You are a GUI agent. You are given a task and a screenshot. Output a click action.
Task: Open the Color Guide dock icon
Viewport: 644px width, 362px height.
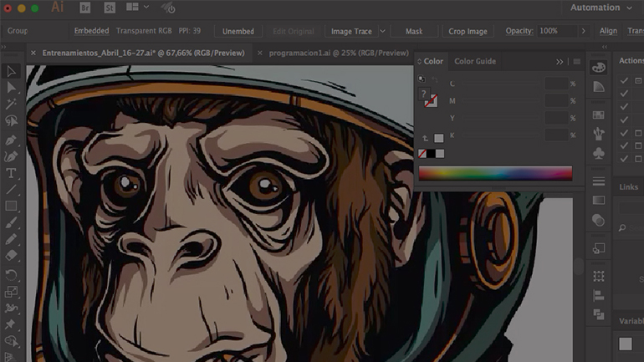coord(598,87)
